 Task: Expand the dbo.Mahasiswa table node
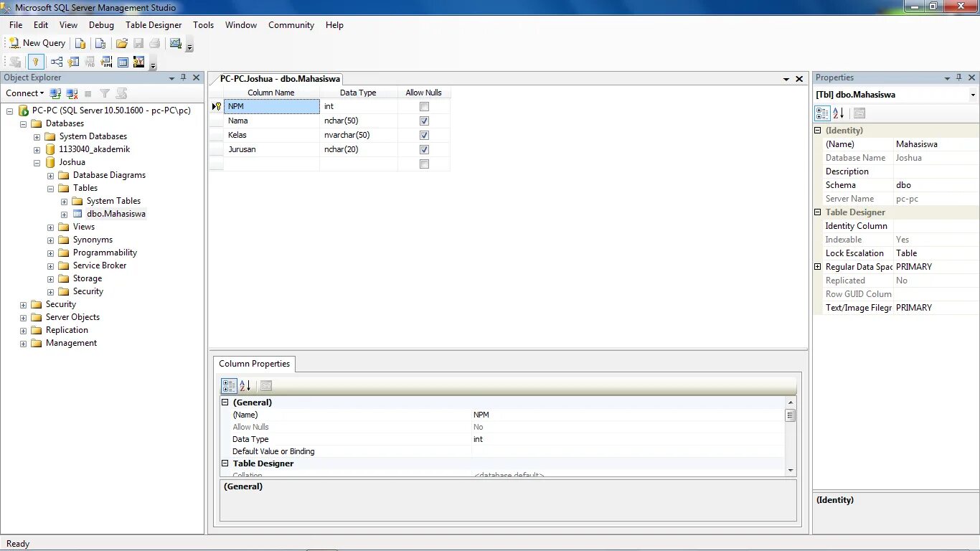64,214
